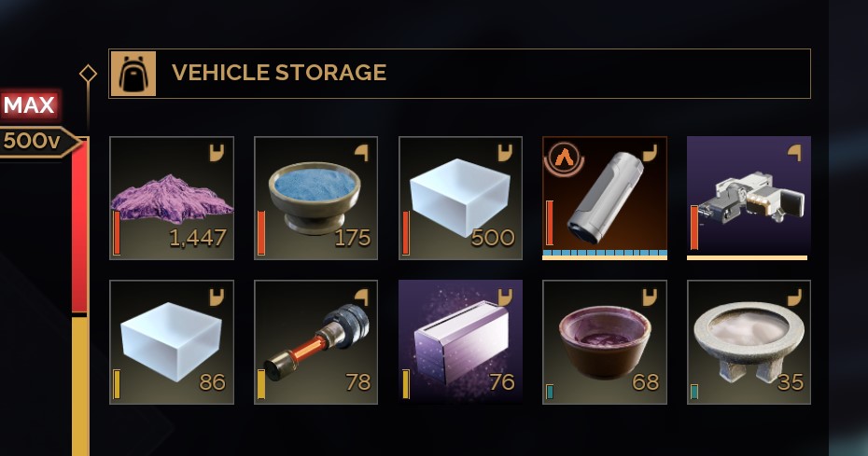Choose the sparkling purple metal ingot 76

(x=460, y=342)
